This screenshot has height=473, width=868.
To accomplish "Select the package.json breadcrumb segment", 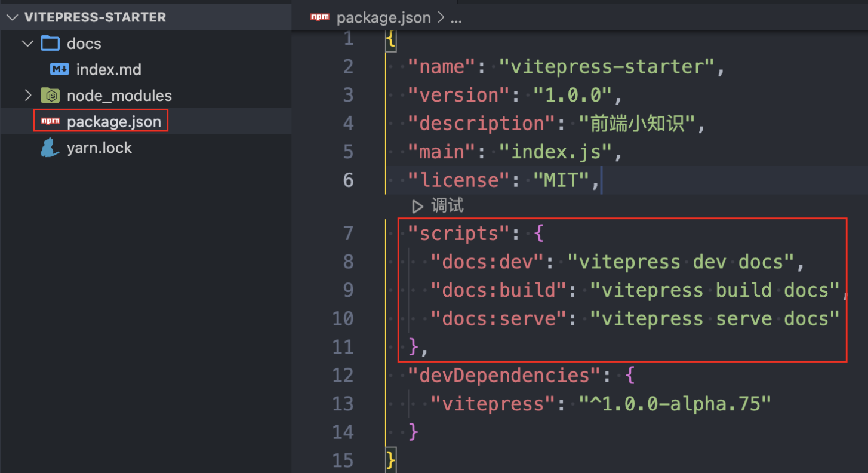I will (384, 18).
